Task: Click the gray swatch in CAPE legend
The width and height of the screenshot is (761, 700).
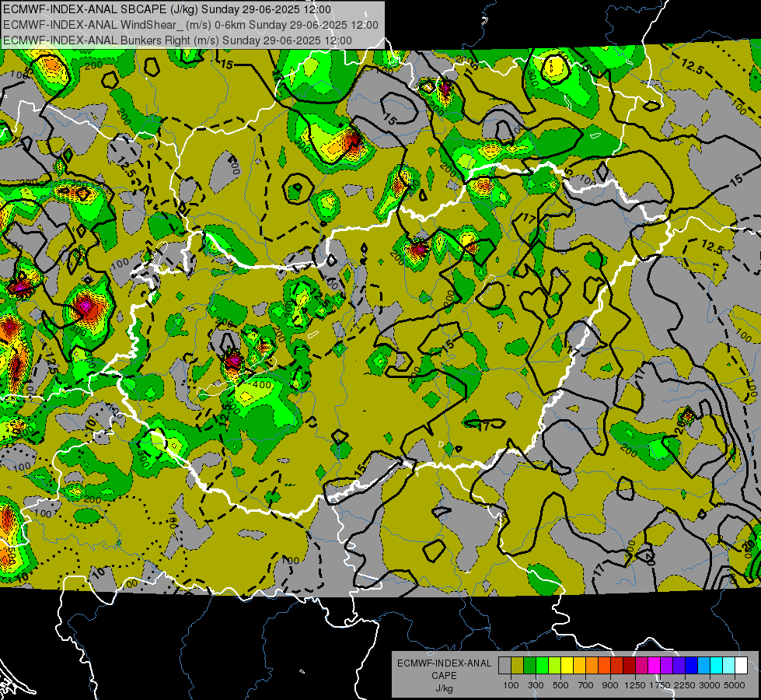Action: click(504, 665)
